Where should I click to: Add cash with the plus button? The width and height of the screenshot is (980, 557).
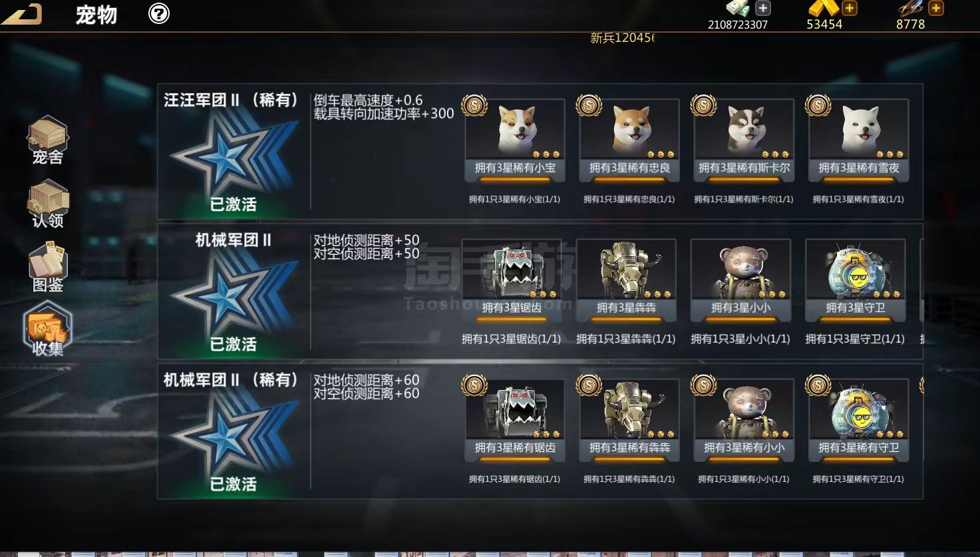point(763,8)
